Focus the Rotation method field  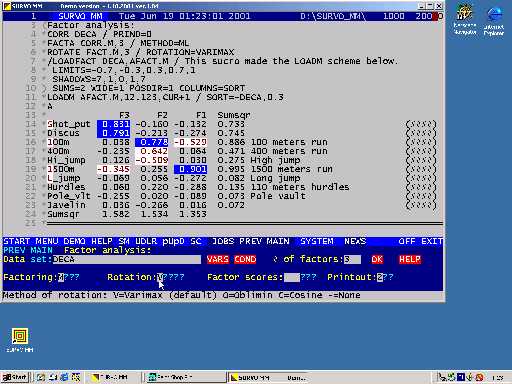click(160, 277)
